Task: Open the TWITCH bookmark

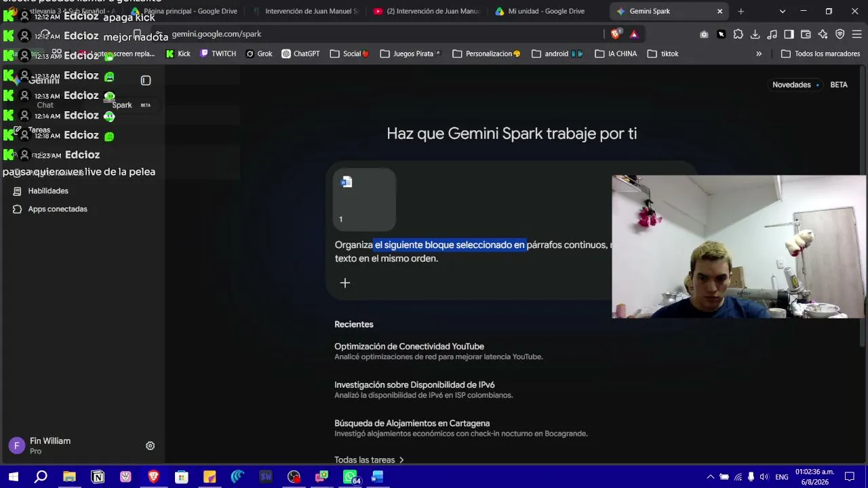Action: point(218,54)
